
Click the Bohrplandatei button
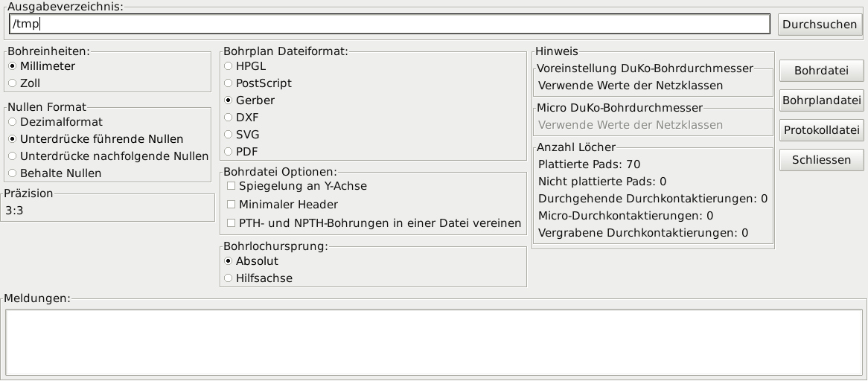point(821,100)
